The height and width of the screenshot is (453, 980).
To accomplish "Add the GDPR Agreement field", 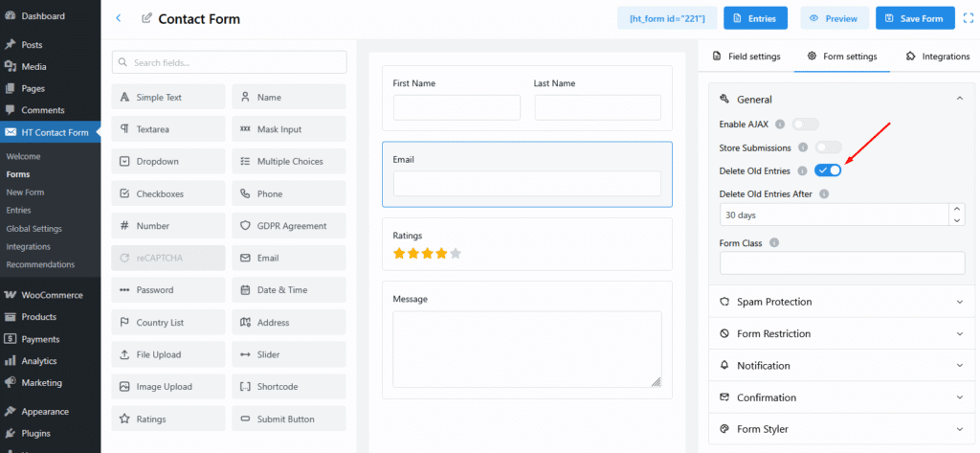I will (288, 226).
